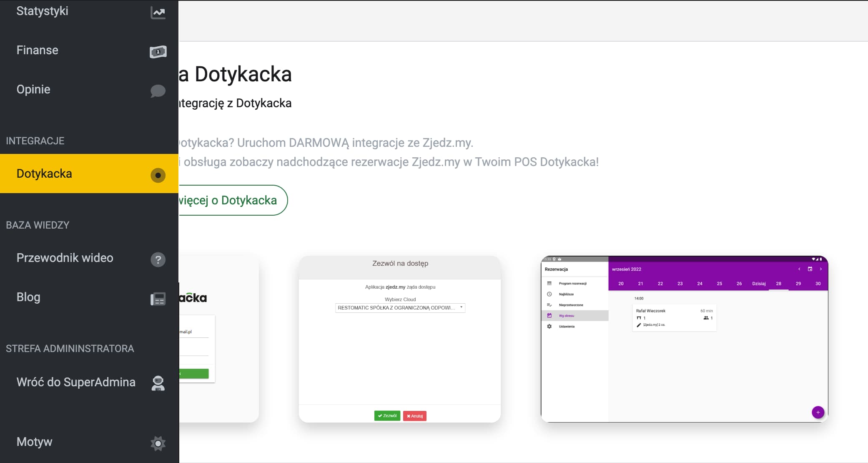
Task: Return via Wróć do SuperAdmina
Action: click(89, 382)
